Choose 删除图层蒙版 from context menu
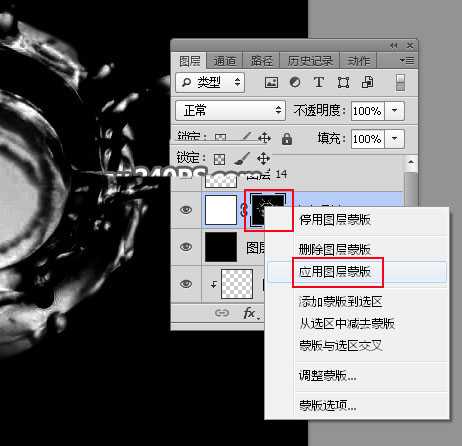 (357, 249)
